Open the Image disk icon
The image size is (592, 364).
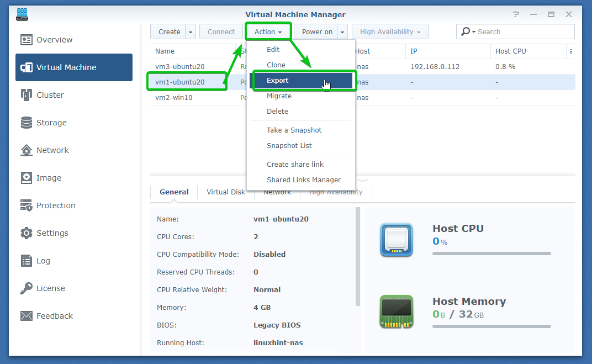pyautogui.click(x=27, y=178)
